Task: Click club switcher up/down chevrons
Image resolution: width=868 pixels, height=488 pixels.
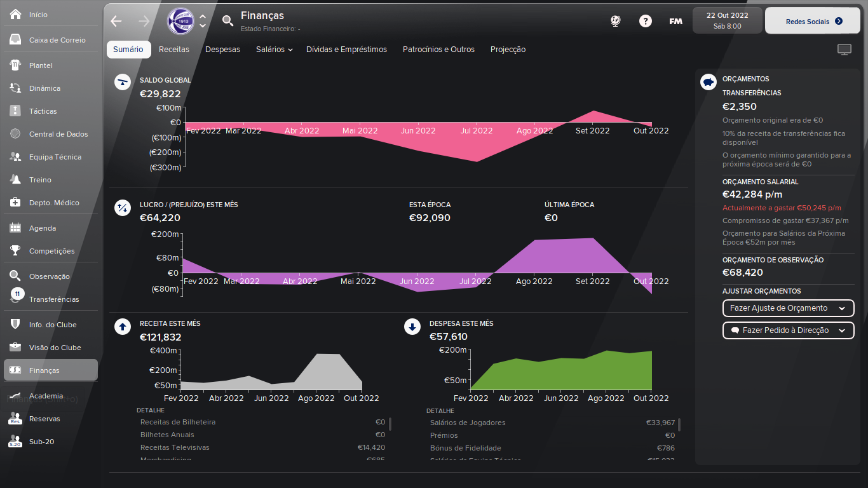Action: tap(203, 21)
